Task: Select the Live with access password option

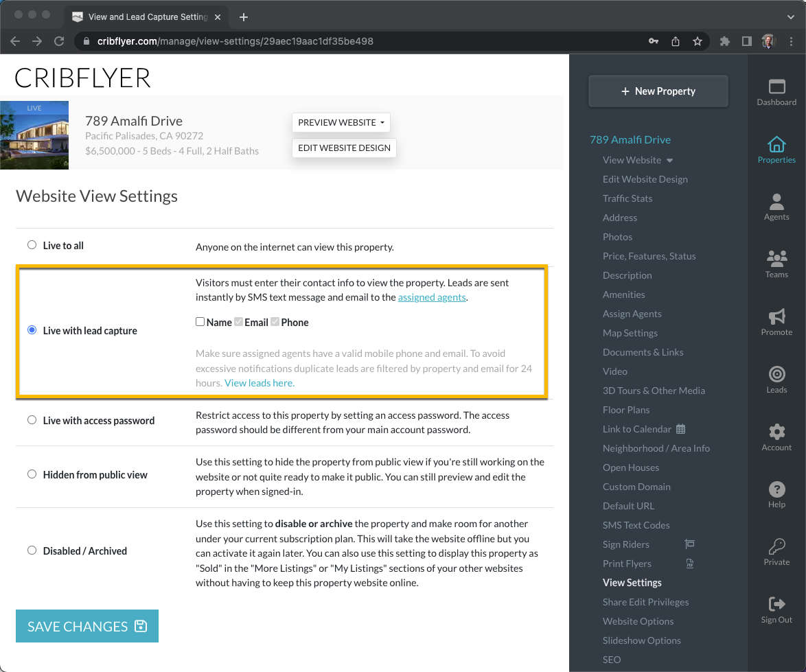Action: click(32, 420)
